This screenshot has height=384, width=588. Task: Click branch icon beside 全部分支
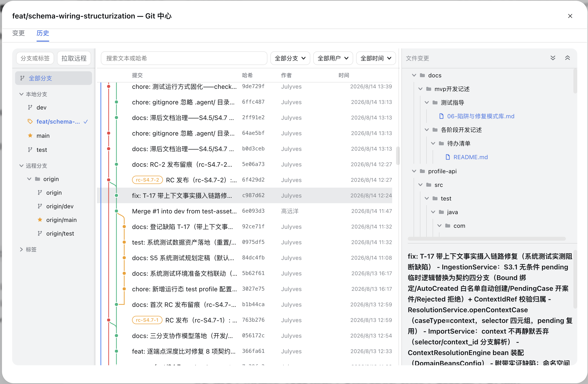click(22, 78)
